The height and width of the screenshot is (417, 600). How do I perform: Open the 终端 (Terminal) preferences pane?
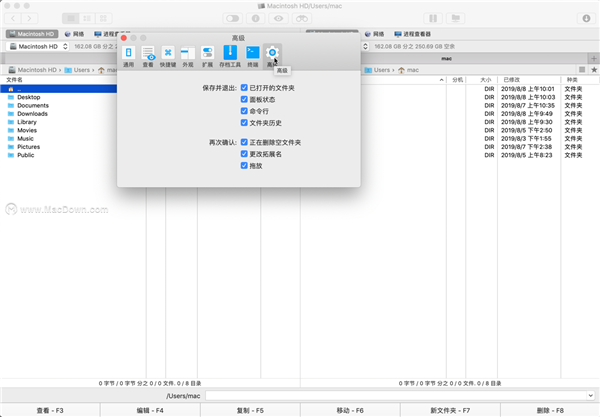click(252, 54)
